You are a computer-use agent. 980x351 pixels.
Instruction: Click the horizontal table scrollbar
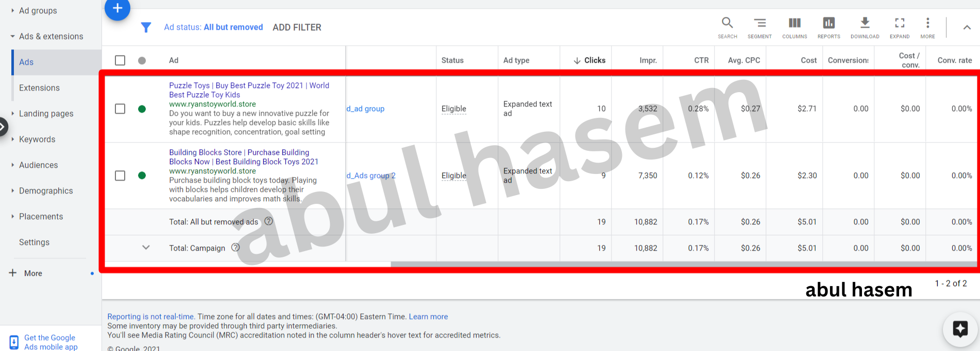tap(683, 264)
